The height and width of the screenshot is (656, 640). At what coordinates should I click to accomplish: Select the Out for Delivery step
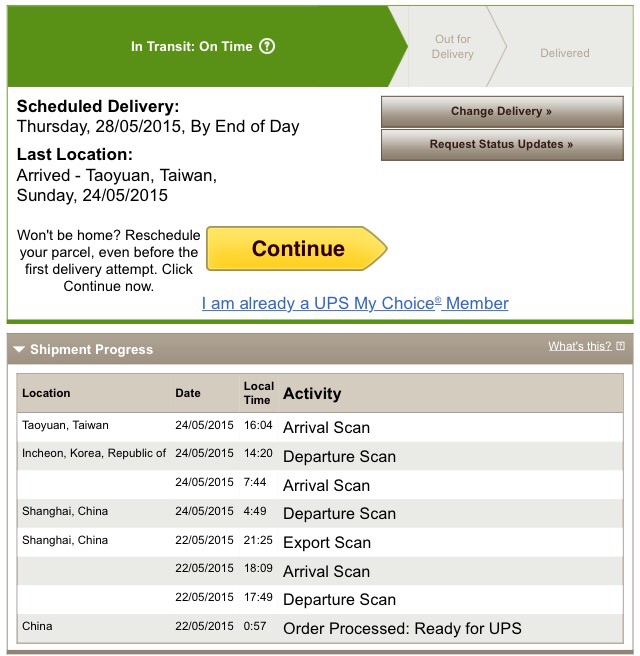click(453, 46)
